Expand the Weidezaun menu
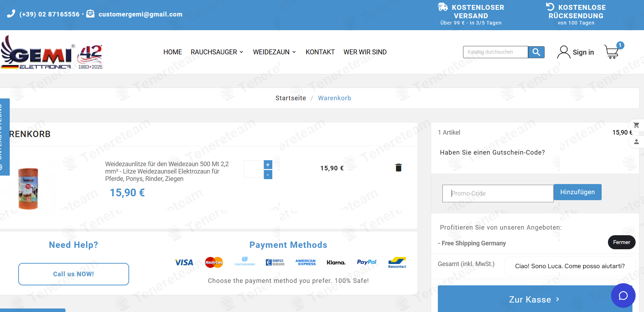Viewport: 644px width, 312px height. (274, 52)
